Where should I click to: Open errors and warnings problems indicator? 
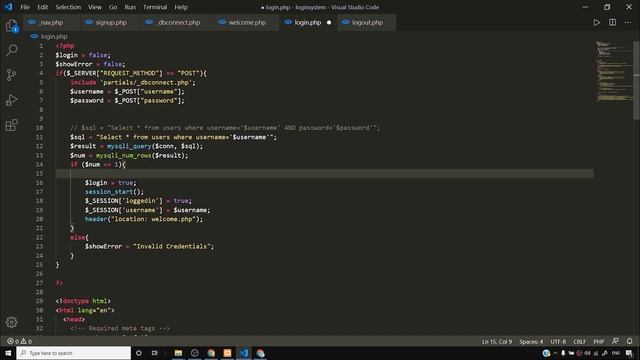click(19, 341)
